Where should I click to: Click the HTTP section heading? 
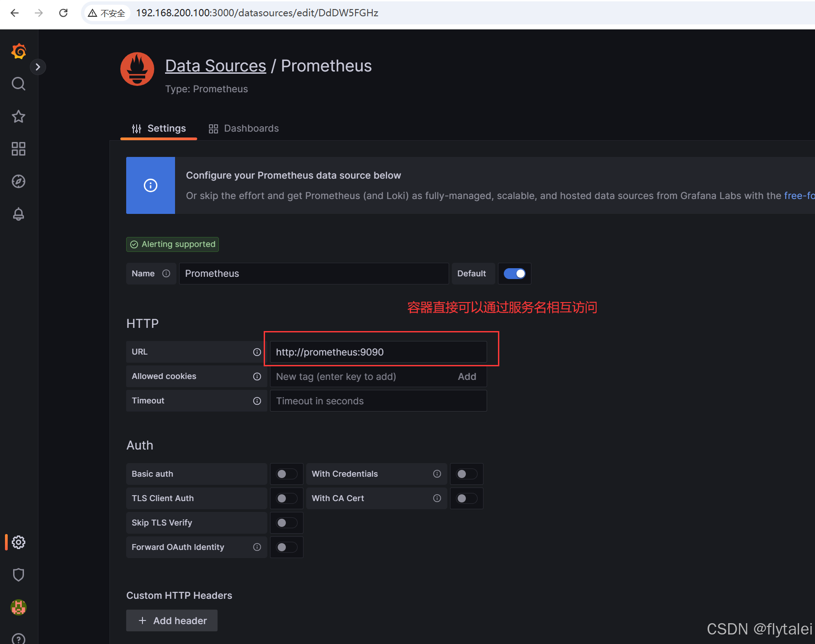142,324
